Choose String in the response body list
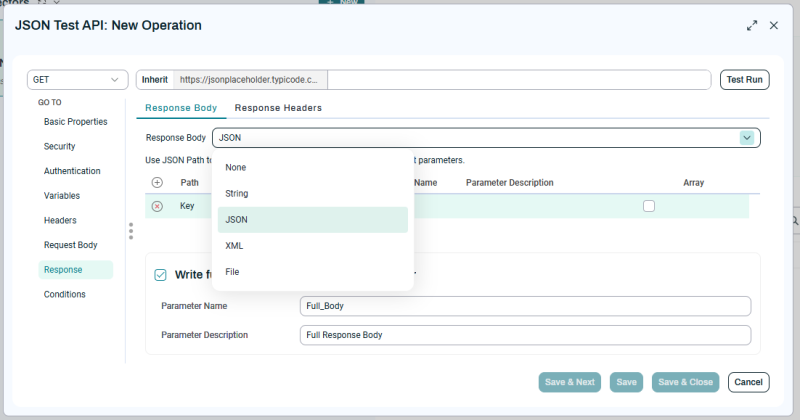The width and height of the screenshot is (800, 420). (237, 193)
